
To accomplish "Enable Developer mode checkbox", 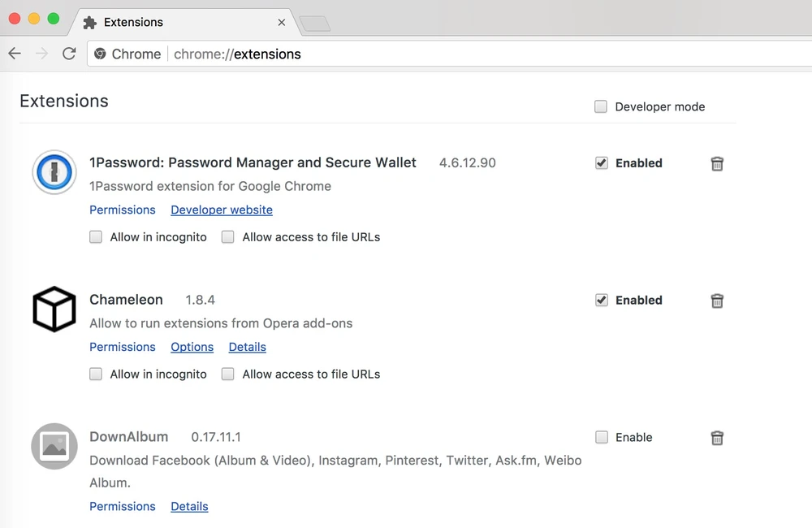I will [601, 106].
